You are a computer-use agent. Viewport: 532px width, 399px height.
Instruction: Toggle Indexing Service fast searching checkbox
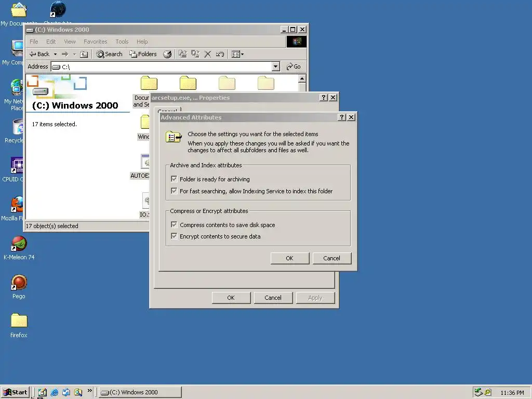(174, 191)
